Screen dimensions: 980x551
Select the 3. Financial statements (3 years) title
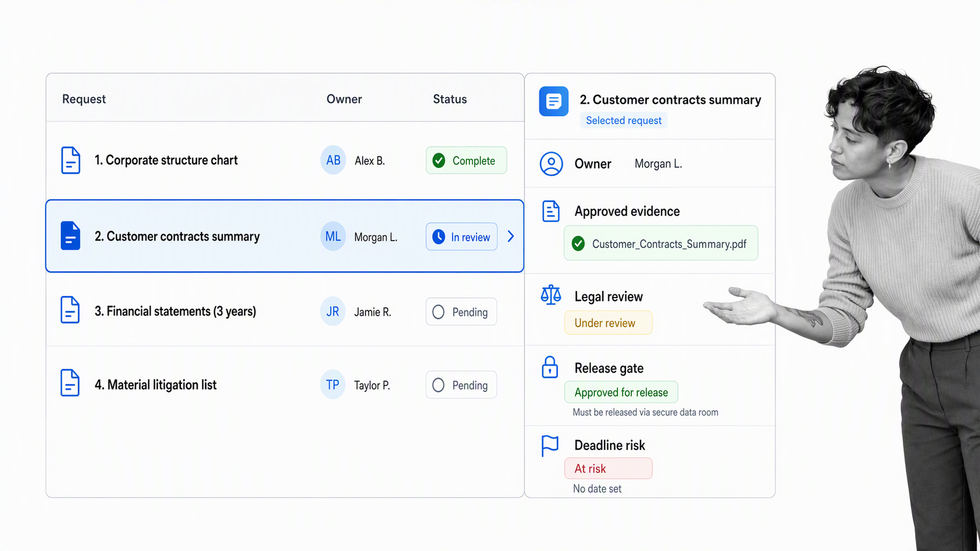click(x=176, y=311)
